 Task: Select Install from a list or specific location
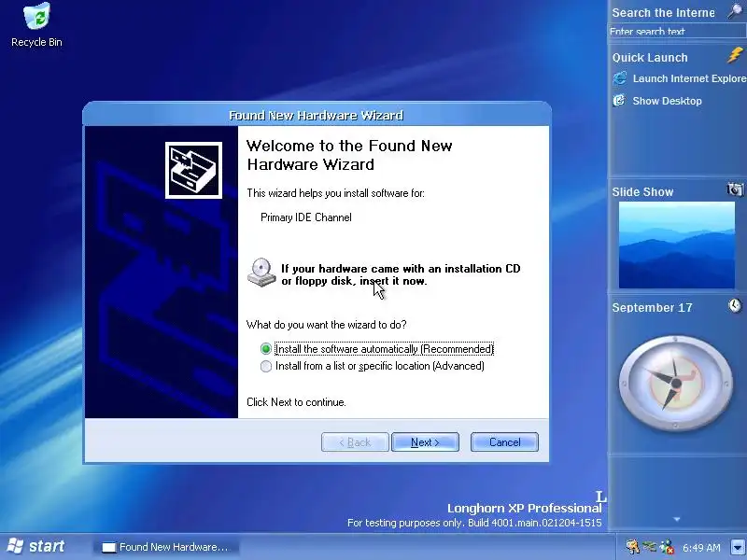click(373, 366)
